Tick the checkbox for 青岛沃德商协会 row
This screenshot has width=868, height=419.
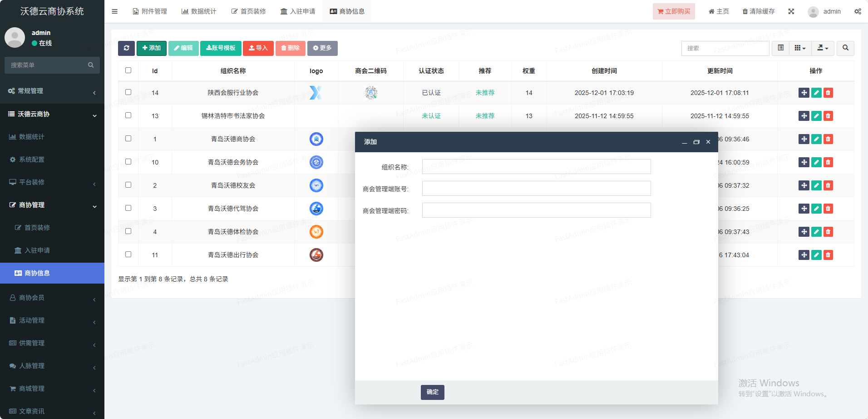128,139
